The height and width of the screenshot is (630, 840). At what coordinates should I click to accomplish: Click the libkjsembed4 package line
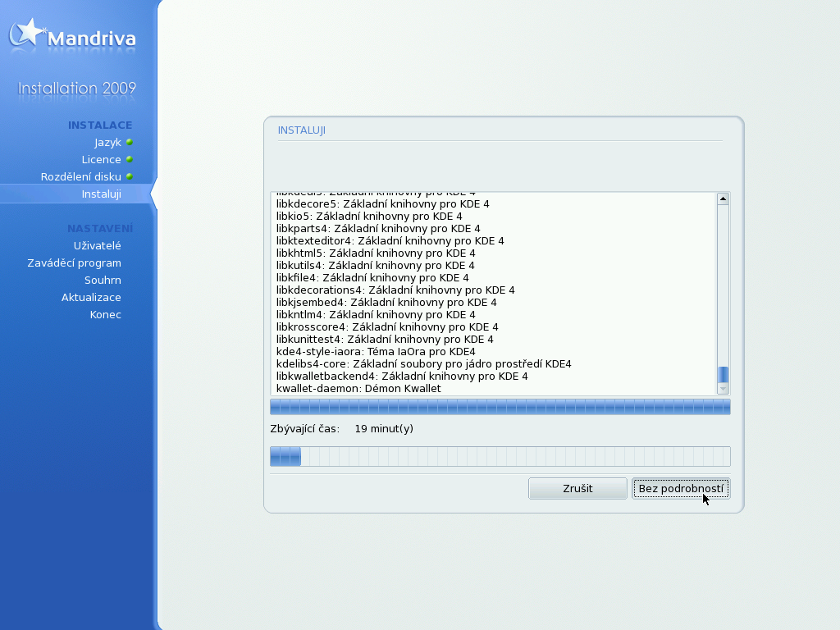(x=386, y=303)
